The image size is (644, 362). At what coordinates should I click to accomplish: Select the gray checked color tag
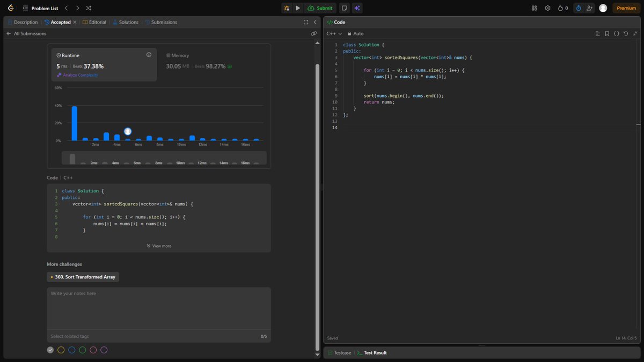tap(50, 350)
